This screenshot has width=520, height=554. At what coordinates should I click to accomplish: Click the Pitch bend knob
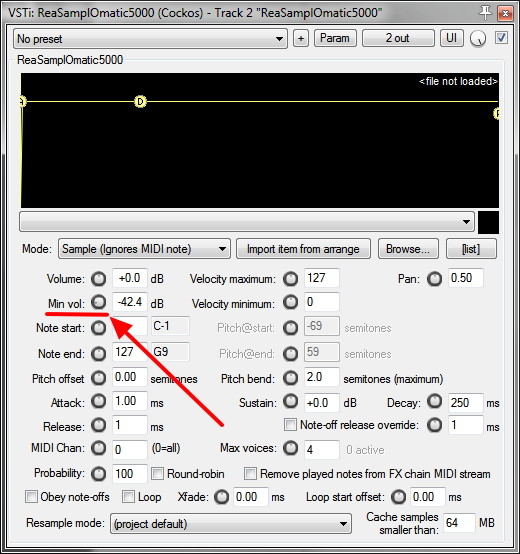[290, 378]
